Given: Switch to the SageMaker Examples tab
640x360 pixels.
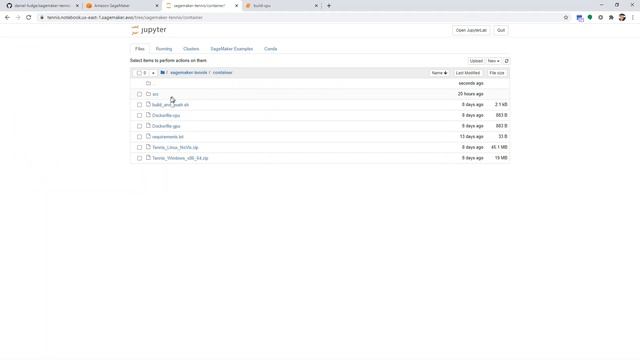Looking at the screenshot, I should pos(231,49).
